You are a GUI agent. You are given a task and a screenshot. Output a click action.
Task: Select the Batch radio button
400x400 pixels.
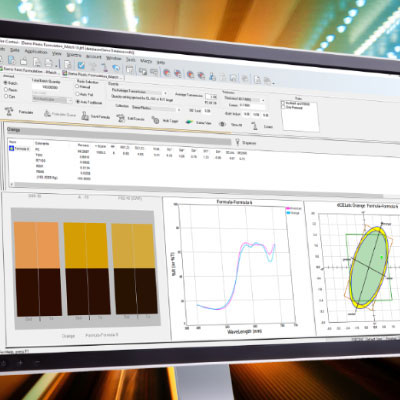click(6, 82)
